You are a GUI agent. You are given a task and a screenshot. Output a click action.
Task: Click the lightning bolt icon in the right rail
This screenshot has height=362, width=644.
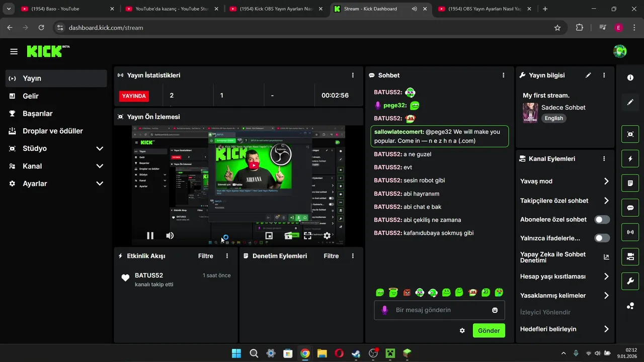click(x=630, y=159)
